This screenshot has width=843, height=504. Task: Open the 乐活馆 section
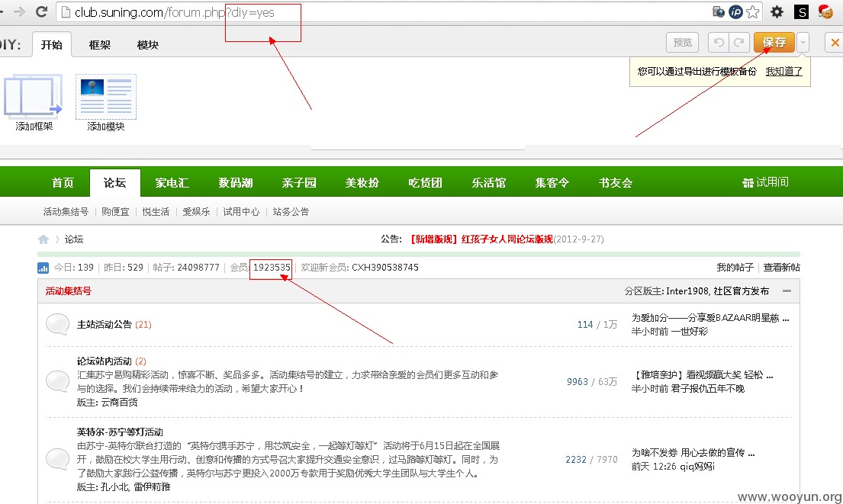pyautogui.click(x=489, y=183)
